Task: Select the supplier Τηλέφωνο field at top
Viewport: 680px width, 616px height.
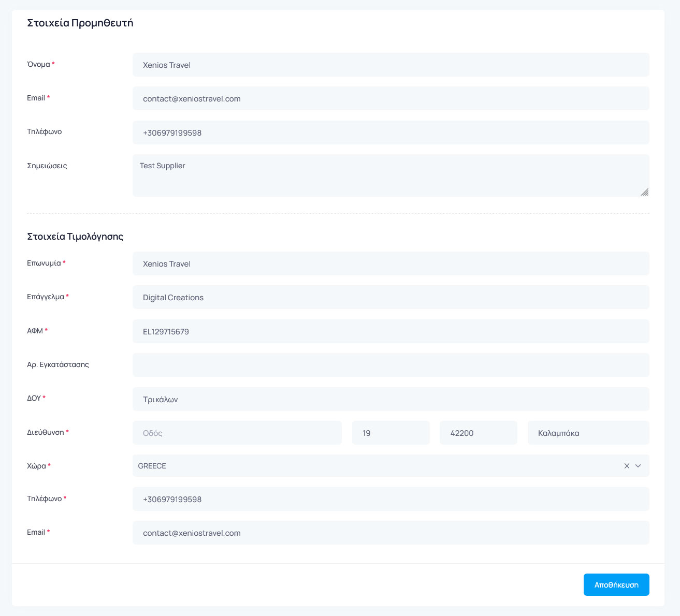Action: [x=390, y=133]
